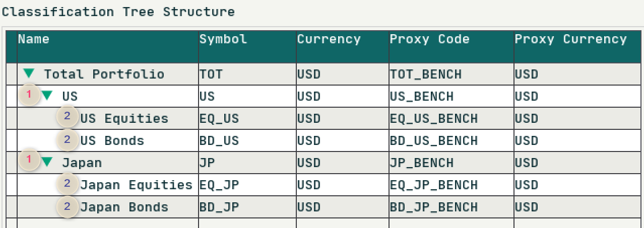The width and height of the screenshot is (644, 228).
Task: Select the row header for Total Portfolio
Action: [x=12, y=74]
